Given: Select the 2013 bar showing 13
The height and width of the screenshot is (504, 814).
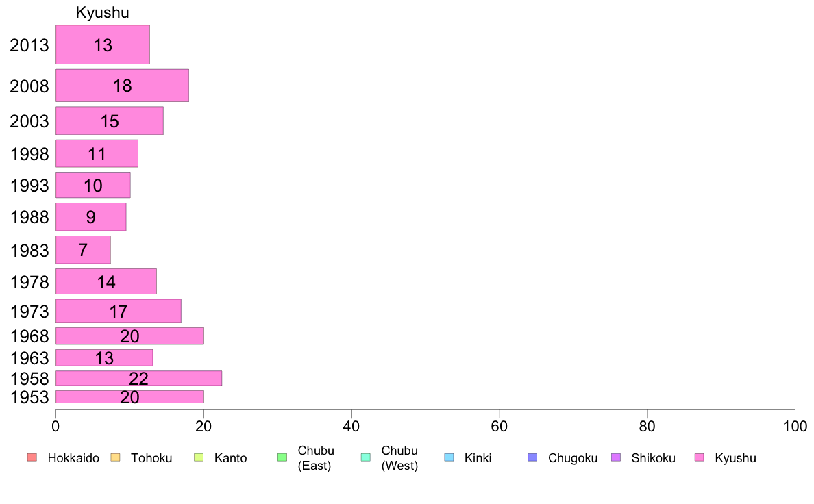Looking at the screenshot, I should tap(103, 45).
